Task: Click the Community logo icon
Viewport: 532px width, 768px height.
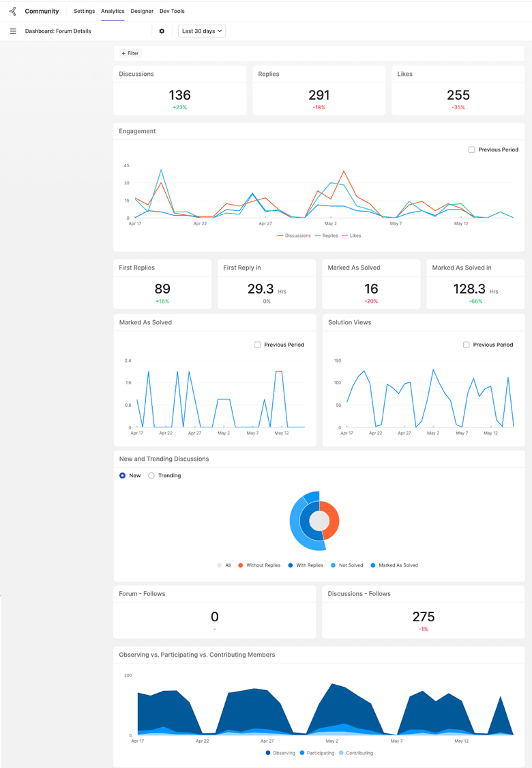Action: tap(13, 11)
